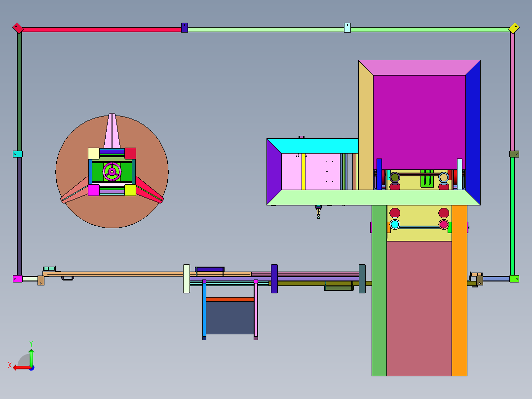Pick the magenta corner post of the fence
532x399 pixels.
click(18, 279)
